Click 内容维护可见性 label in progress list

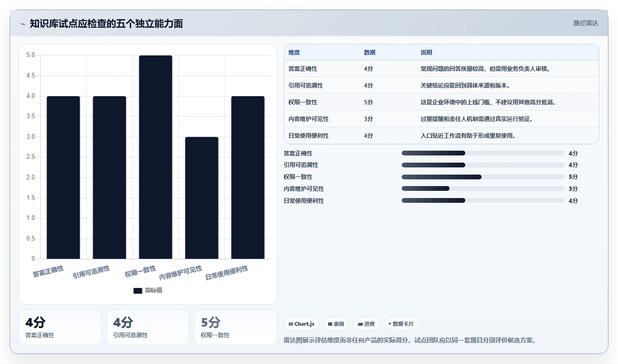point(303,189)
